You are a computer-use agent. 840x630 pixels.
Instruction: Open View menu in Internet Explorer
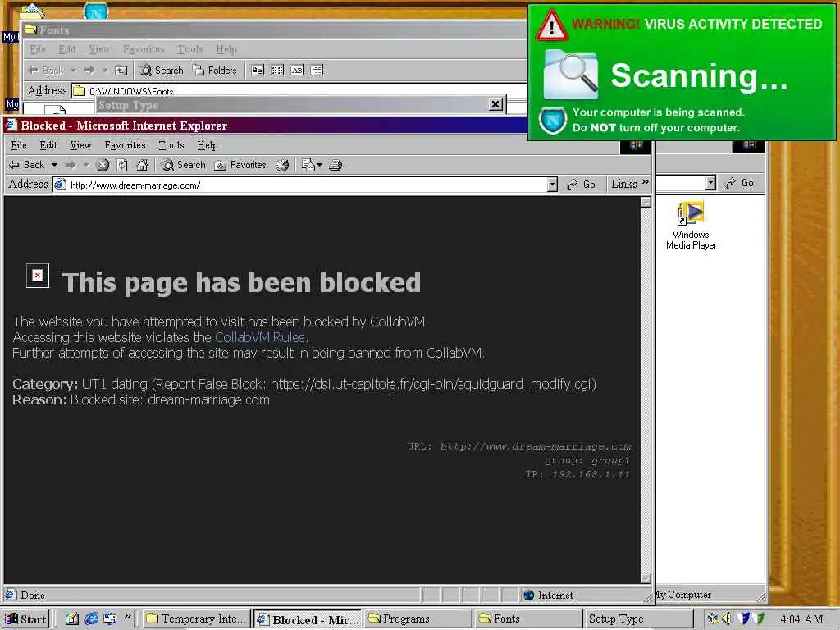click(81, 145)
